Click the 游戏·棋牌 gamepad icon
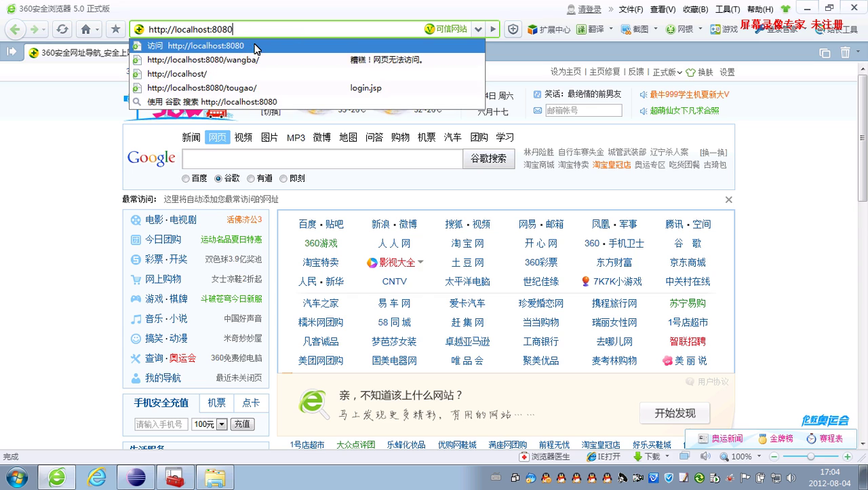 click(136, 299)
